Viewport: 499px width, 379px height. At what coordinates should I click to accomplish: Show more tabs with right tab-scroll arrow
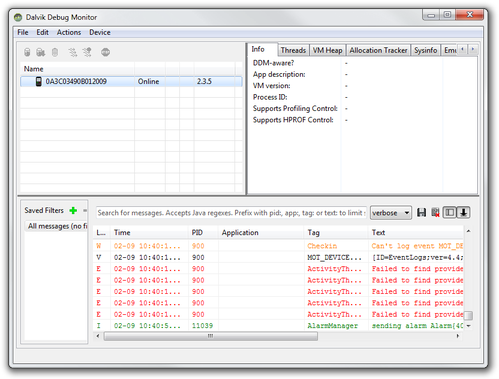(473, 50)
